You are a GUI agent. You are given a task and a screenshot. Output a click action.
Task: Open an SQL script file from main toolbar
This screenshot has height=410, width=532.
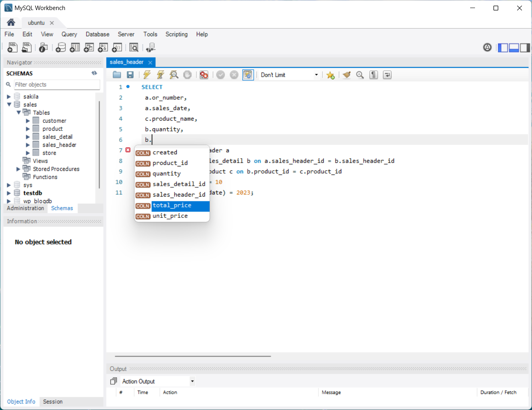click(x=26, y=47)
